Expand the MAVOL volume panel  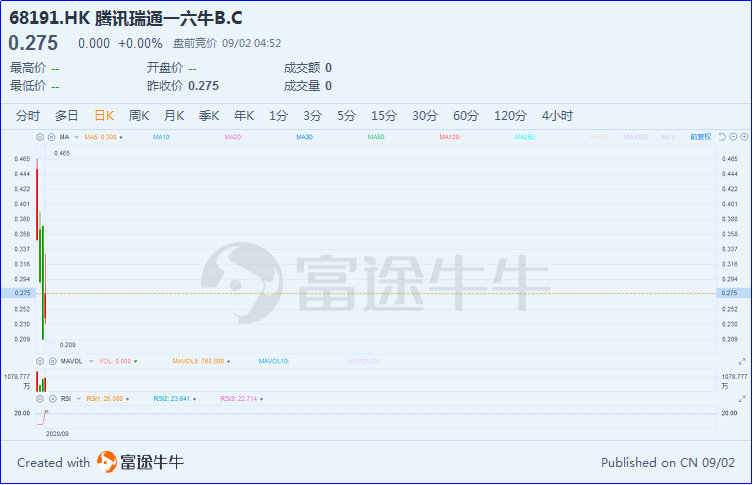point(742,361)
